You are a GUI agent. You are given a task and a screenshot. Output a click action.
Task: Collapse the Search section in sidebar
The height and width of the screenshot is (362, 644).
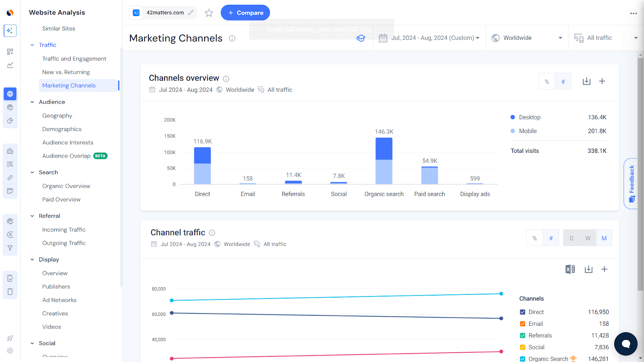point(32,173)
